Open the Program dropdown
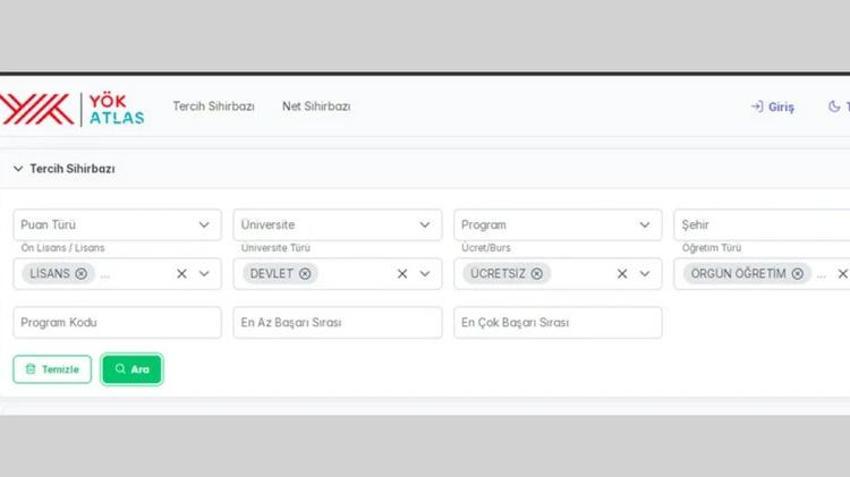The height and width of the screenshot is (477, 850). 557,224
